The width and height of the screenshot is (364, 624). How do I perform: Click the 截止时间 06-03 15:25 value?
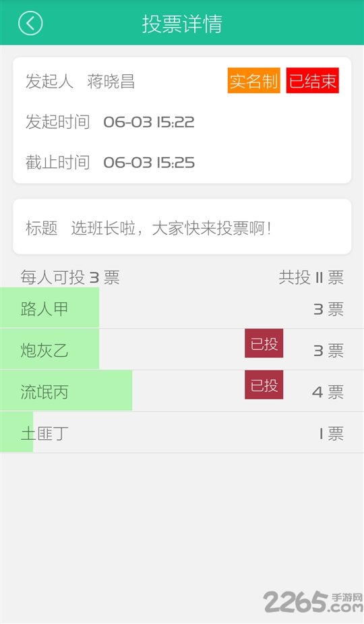pos(149,163)
